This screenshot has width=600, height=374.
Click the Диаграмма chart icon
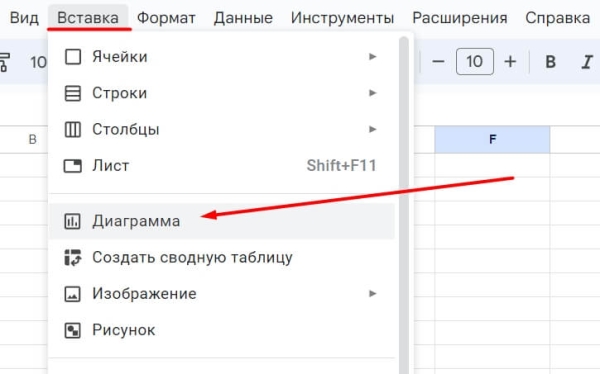pyautogui.click(x=72, y=221)
